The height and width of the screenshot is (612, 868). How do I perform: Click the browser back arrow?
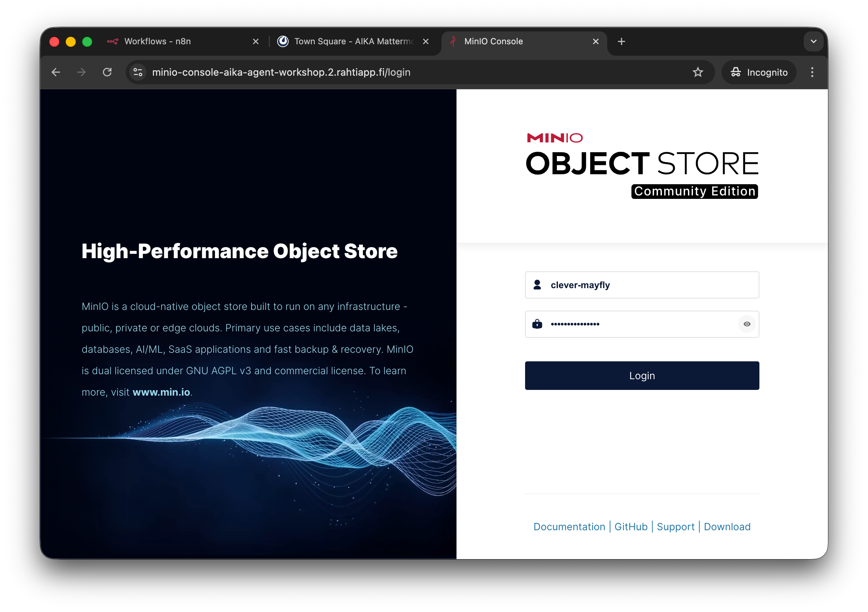[56, 72]
